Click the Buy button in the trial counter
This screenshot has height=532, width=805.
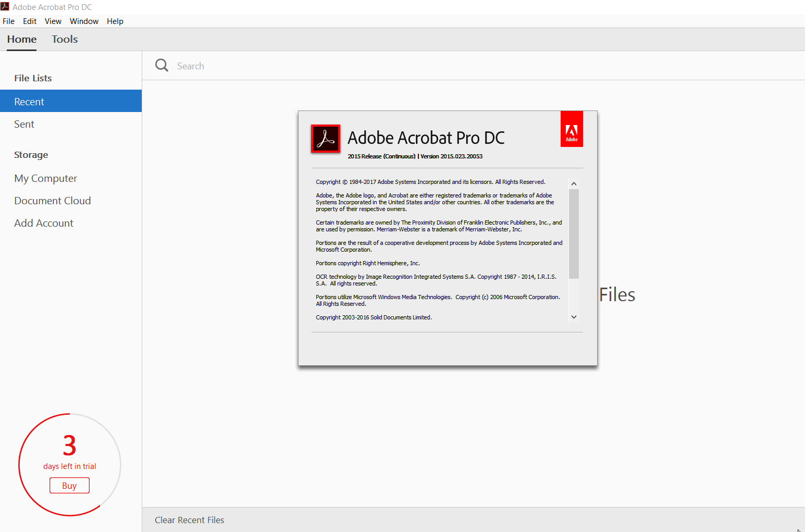click(69, 486)
